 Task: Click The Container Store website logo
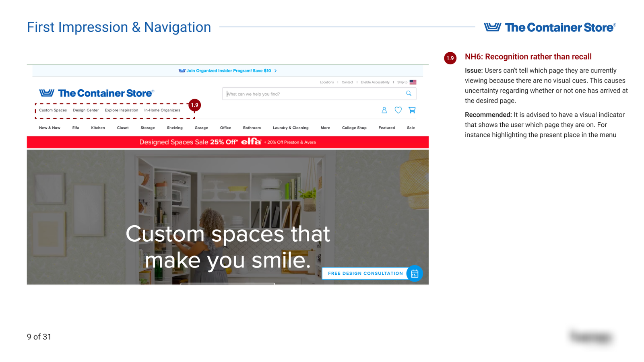tap(97, 93)
